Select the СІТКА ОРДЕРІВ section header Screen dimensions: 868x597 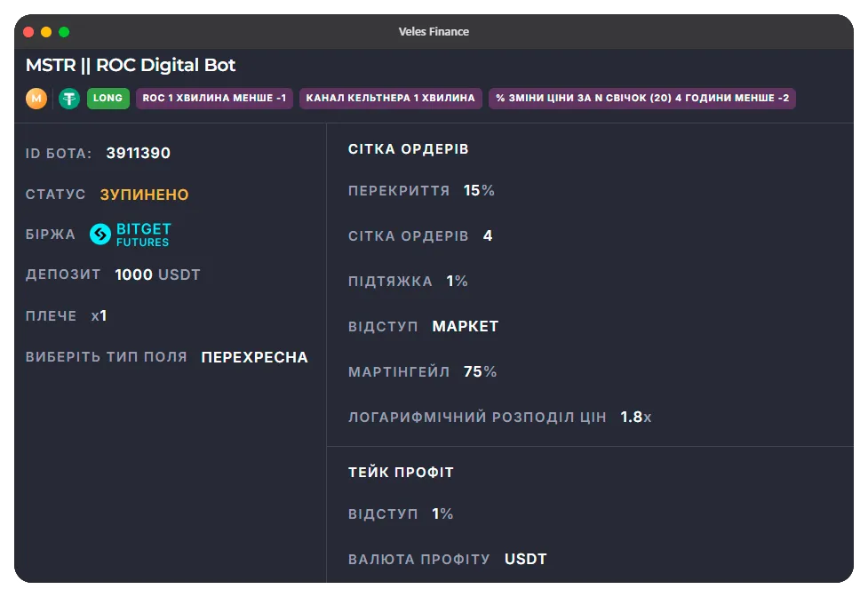(408, 148)
